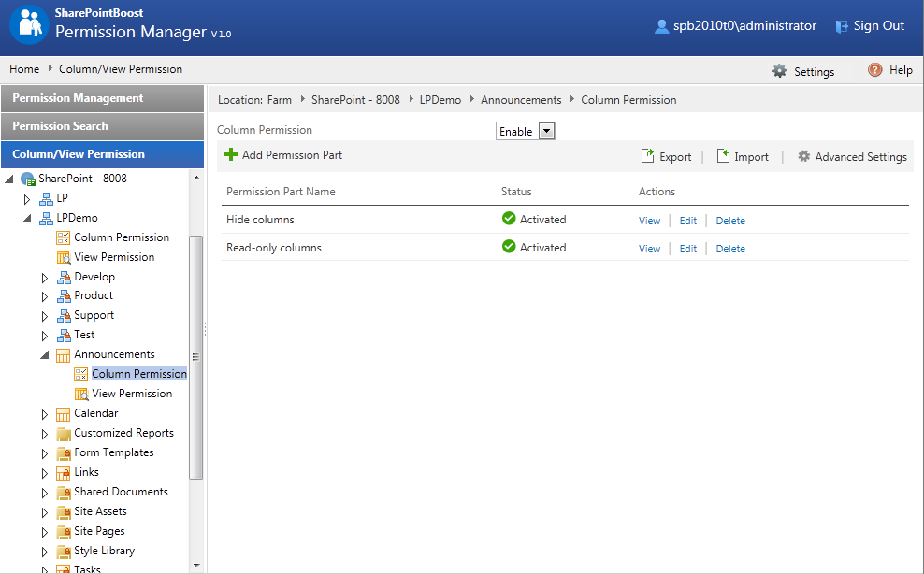Open the Permission Search section
Image resolution: width=924 pixels, height=574 pixels.
102,126
